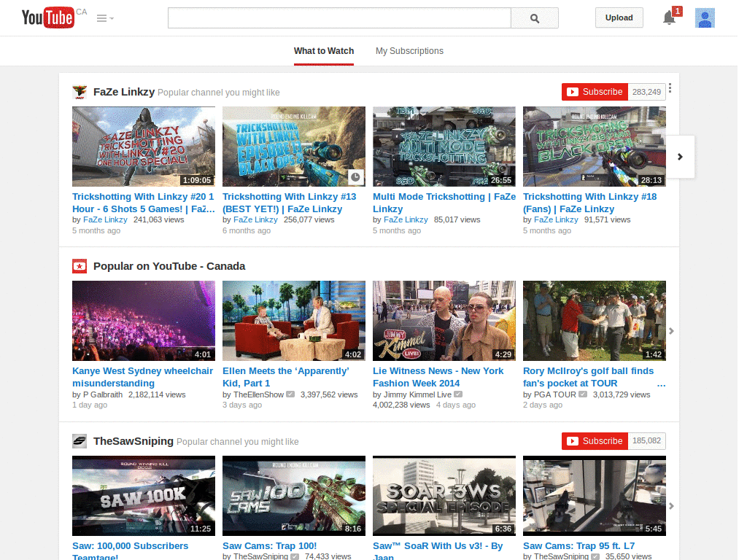Image resolution: width=747 pixels, height=560 pixels.
Task: Click inside the search input field
Action: click(339, 17)
